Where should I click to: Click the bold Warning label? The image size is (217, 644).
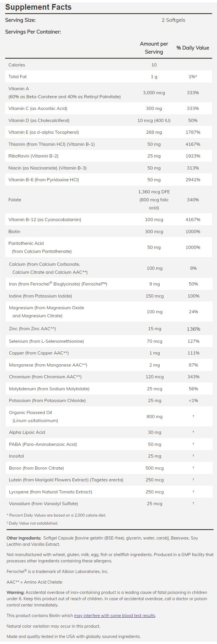tap(15, 592)
